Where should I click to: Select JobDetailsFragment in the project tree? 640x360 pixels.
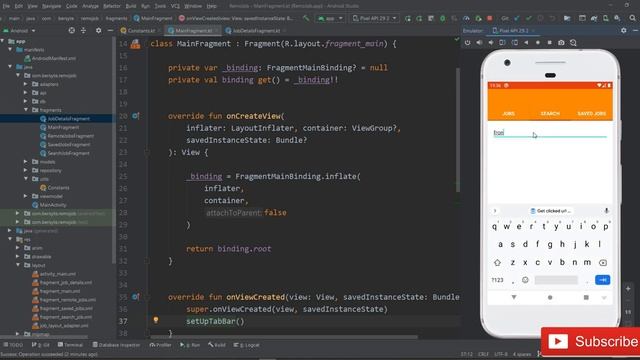68,118
